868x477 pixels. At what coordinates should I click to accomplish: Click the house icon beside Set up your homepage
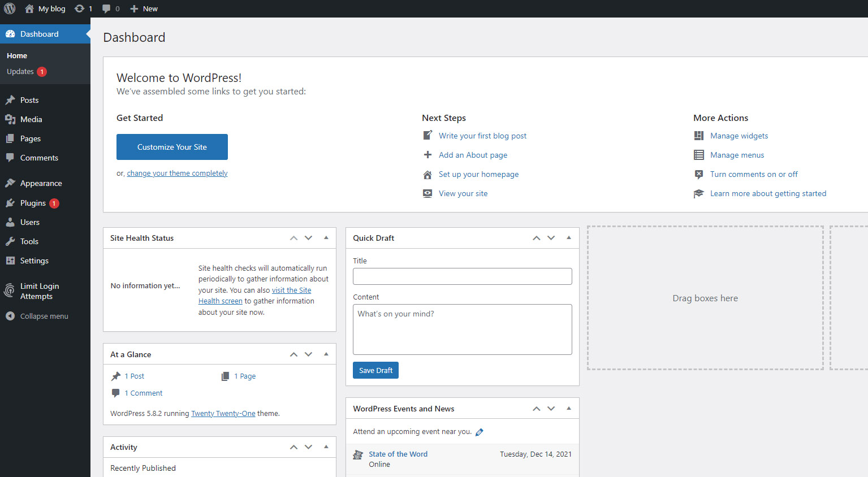point(427,175)
